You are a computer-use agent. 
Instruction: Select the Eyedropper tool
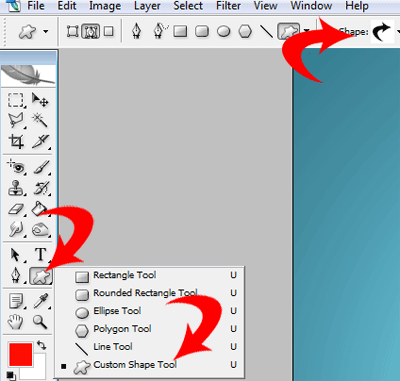[x=41, y=301]
